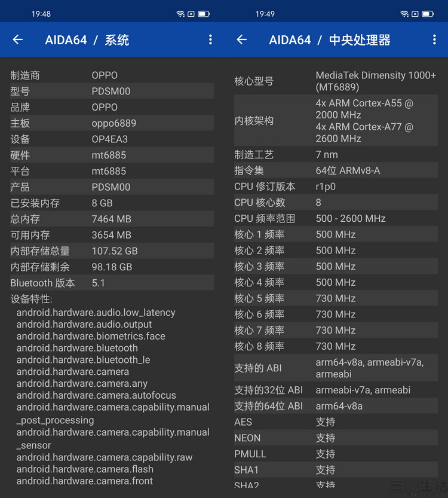Select android.hardware.audio.output entry
This screenshot has width=448, height=498.
click(x=84, y=324)
